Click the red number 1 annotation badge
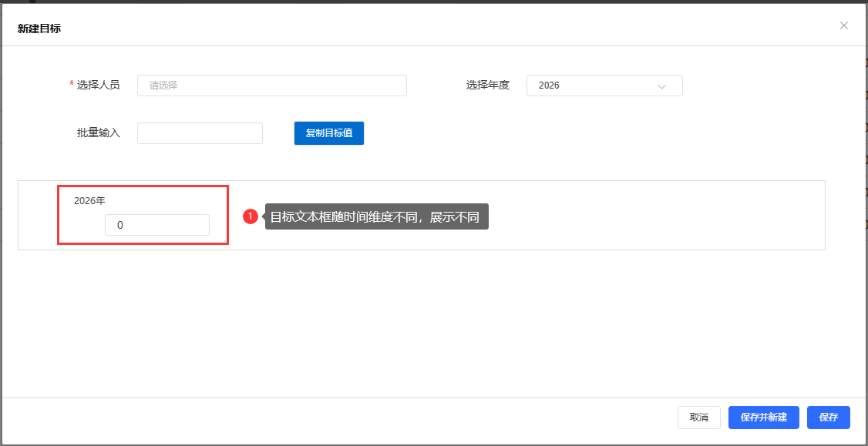 click(251, 217)
